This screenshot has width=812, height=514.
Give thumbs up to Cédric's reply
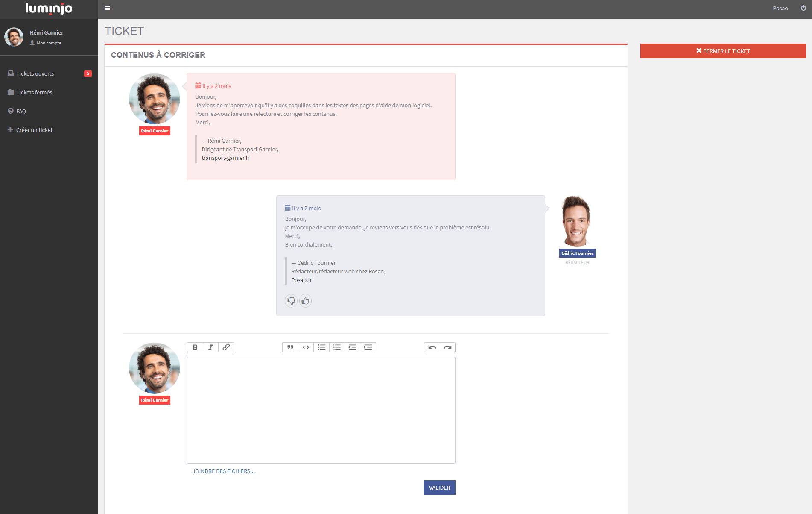click(305, 301)
